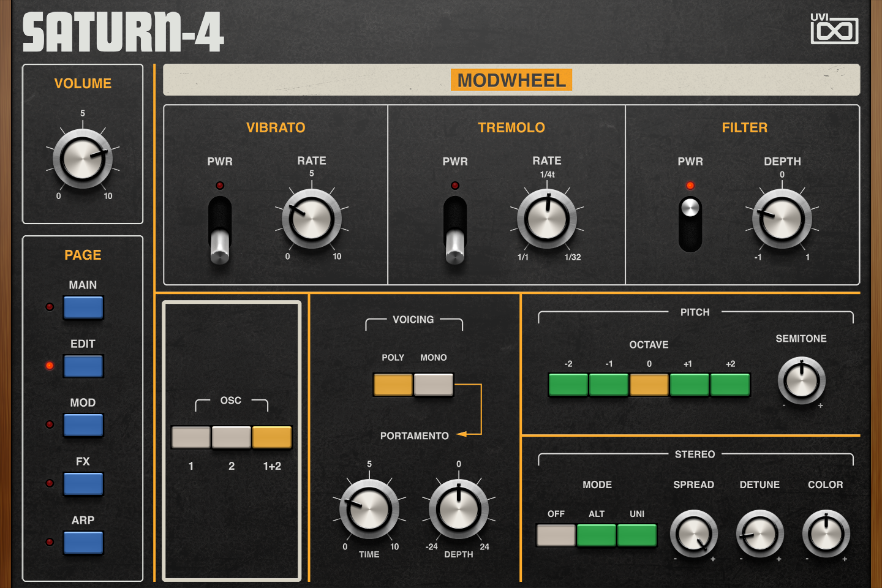The width and height of the screenshot is (882, 588).
Task: Set stereo mode to UNI
Action: (637, 535)
